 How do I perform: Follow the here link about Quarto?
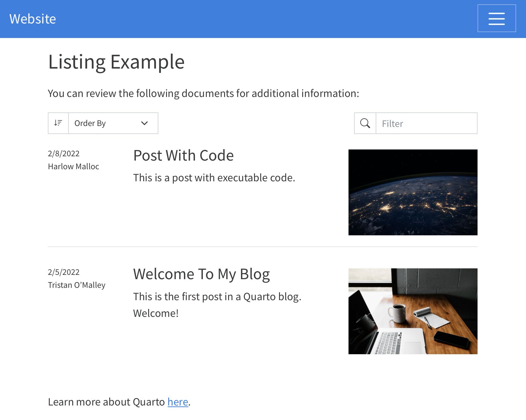(177, 401)
